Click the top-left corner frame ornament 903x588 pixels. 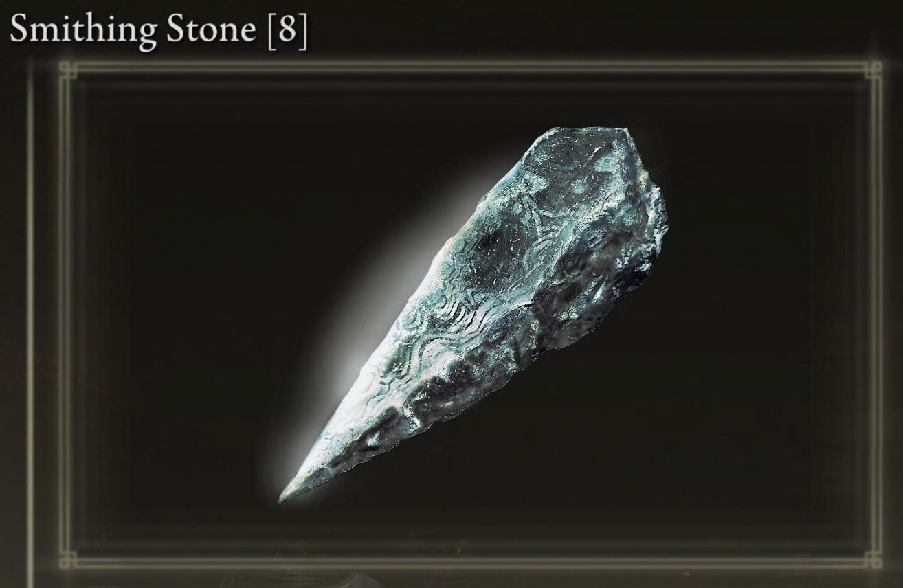click(67, 69)
